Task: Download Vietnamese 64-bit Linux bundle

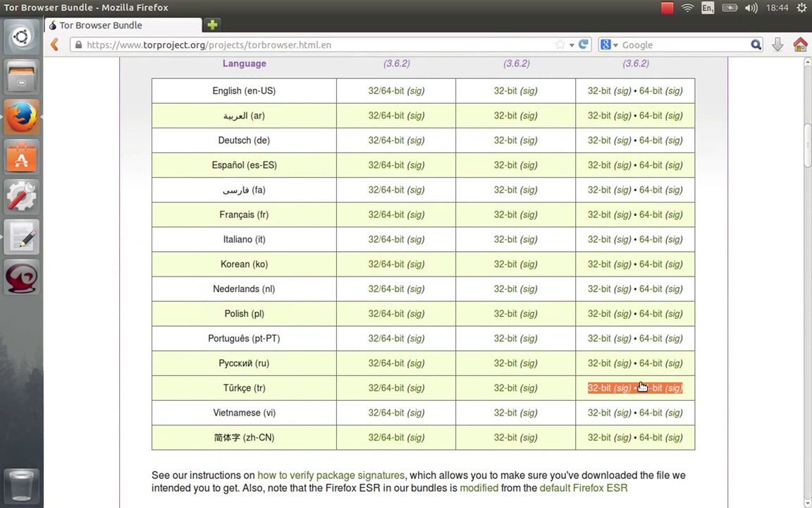Action: pos(651,413)
